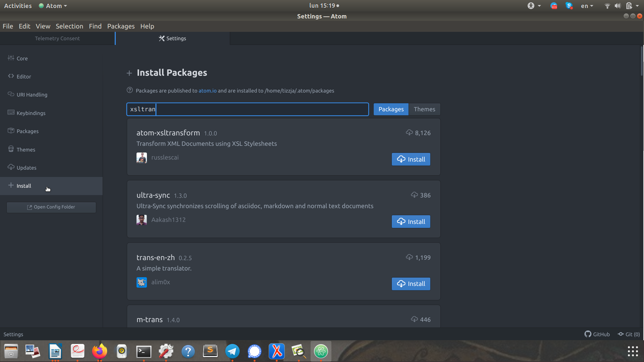Open m-trans package title
Screen dimensions: 644x362
coord(150,320)
